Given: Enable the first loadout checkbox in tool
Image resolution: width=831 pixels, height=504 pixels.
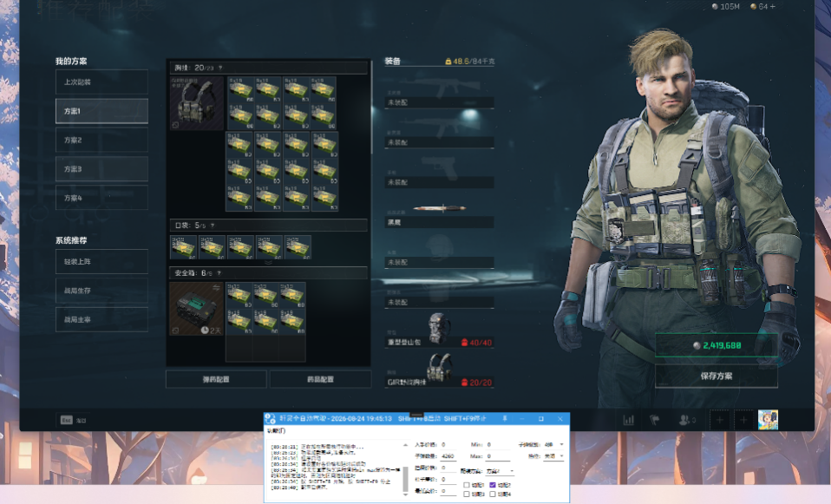Looking at the screenshot, I should click(468, 484).
